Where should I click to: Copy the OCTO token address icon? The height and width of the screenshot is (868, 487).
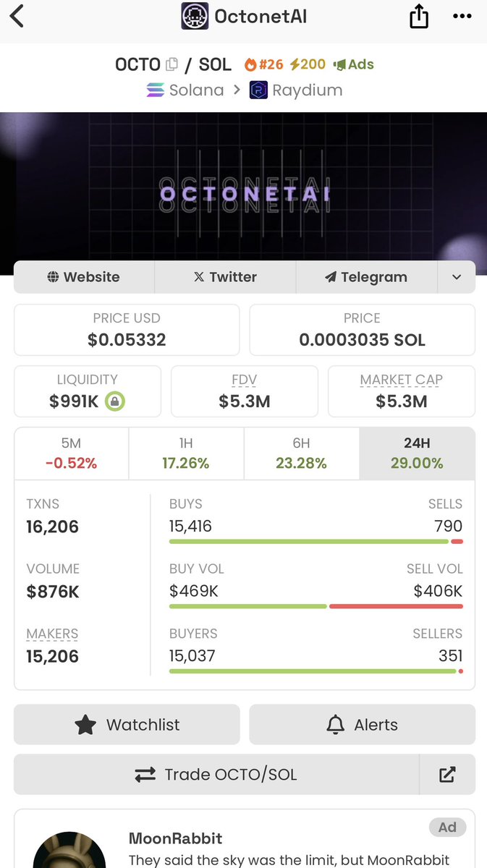[172, 64]
